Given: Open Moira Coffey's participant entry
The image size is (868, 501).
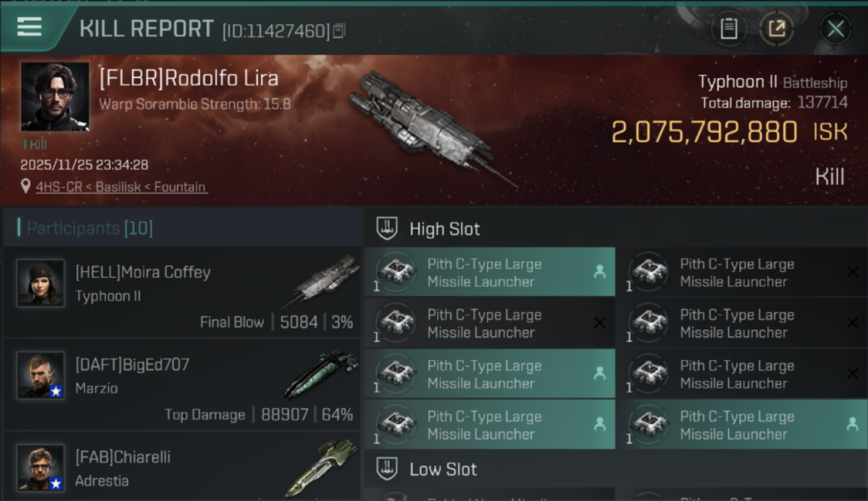Looking at the screenshot, I should tap(180, 293).
